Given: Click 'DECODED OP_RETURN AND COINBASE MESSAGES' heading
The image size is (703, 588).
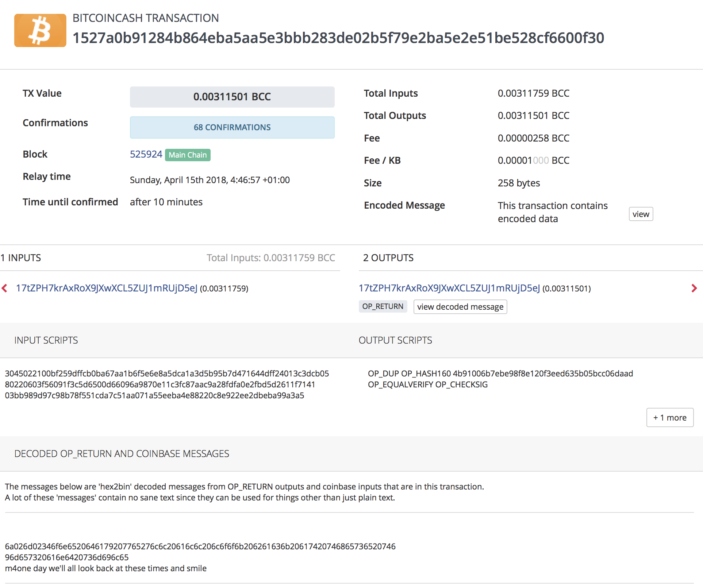Looking at the screenshot, I should coord(122,454).
